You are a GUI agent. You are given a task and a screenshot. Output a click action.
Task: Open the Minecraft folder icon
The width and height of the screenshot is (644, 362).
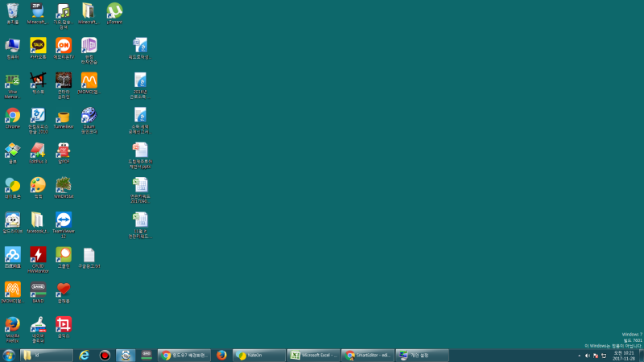click(89, 14)
